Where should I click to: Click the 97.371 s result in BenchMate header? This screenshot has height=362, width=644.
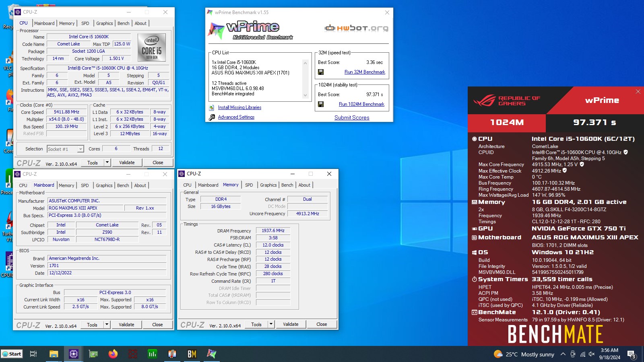pyautogui.click(x=594, y=122)
